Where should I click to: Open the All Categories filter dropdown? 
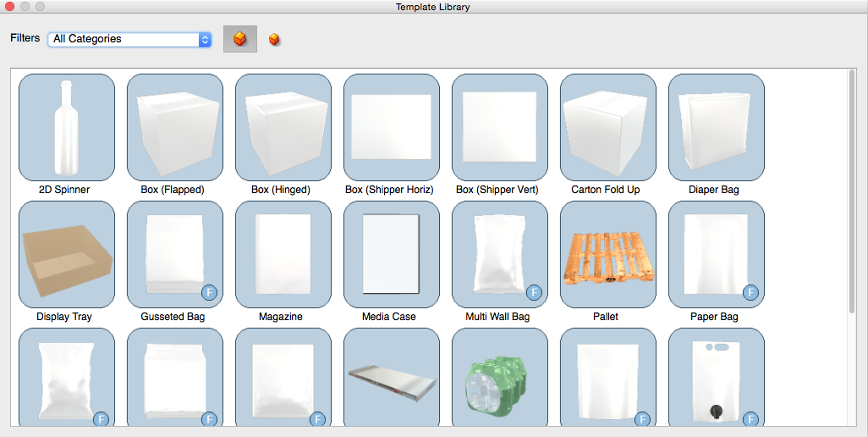129,39
